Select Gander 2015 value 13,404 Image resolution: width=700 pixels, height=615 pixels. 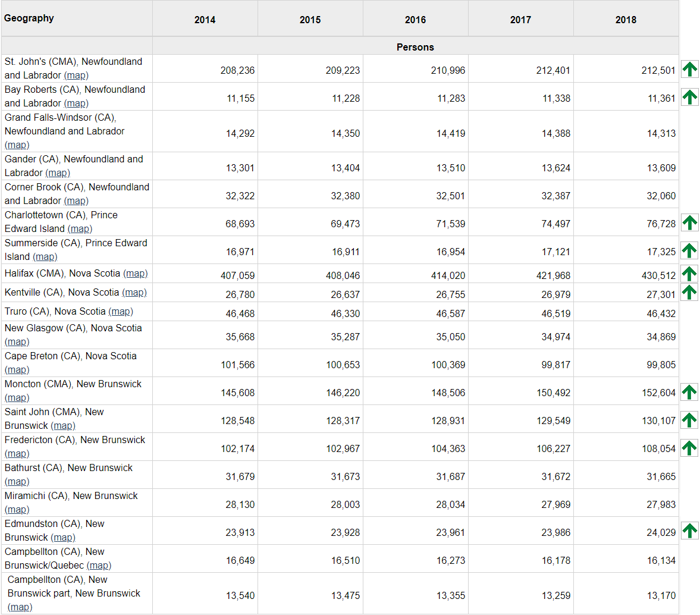[x=346, y=168]
